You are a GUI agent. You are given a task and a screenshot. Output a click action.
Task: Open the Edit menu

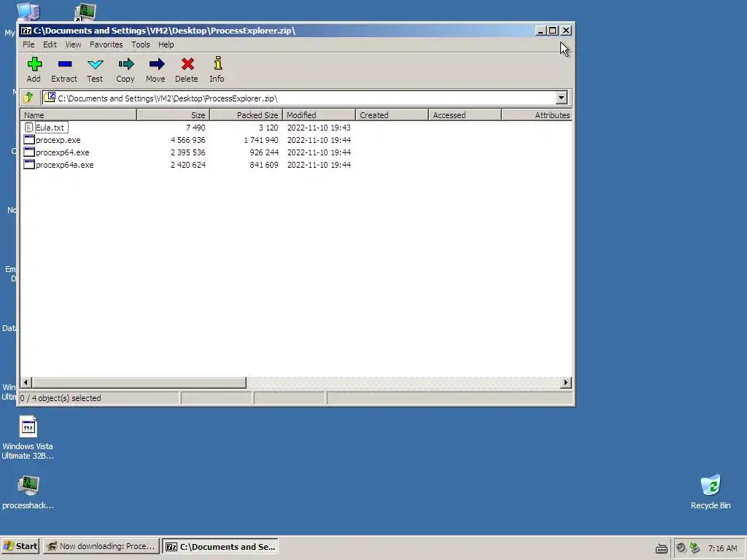pyautogui.click(x=50, y=44)
